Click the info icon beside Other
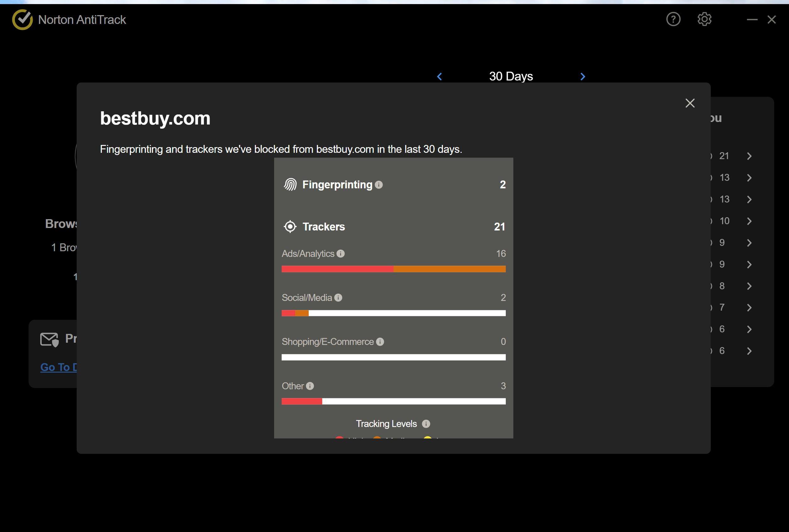The height and width of the screenshot is (532, 789). (x=310, y=386)
